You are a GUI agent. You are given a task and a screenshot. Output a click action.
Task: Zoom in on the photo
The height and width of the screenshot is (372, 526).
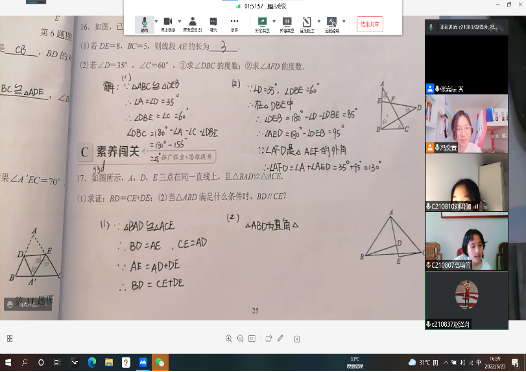pyautogui.click(x=229, y=338)
